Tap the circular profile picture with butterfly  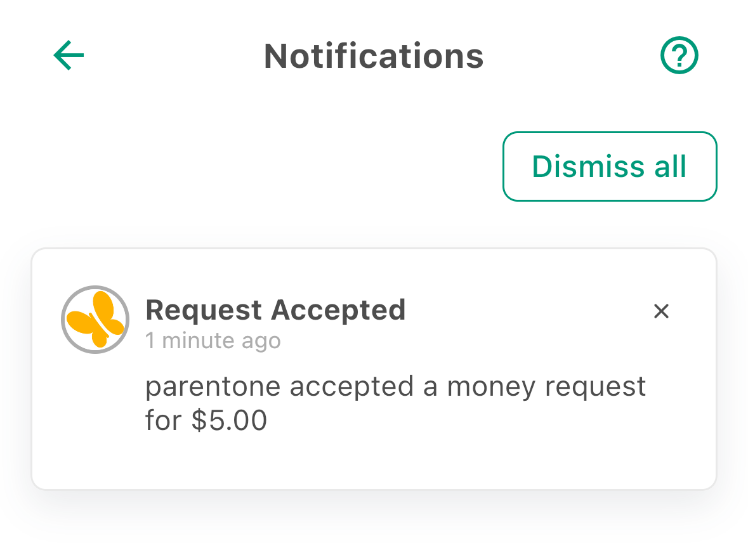(95, 320)
